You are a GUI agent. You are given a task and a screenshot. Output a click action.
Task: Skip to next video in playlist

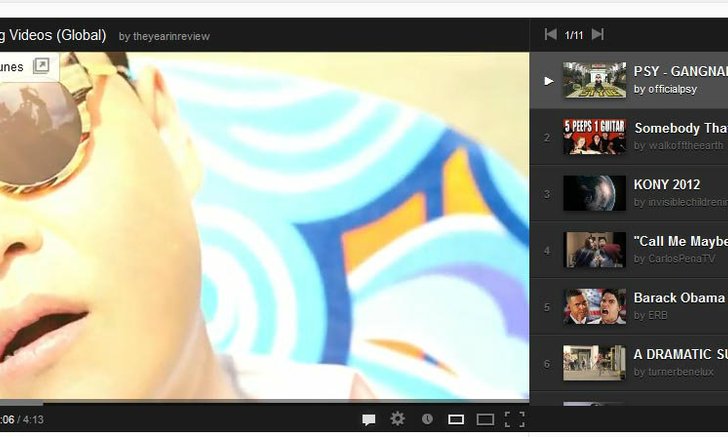tap(598, 34)
